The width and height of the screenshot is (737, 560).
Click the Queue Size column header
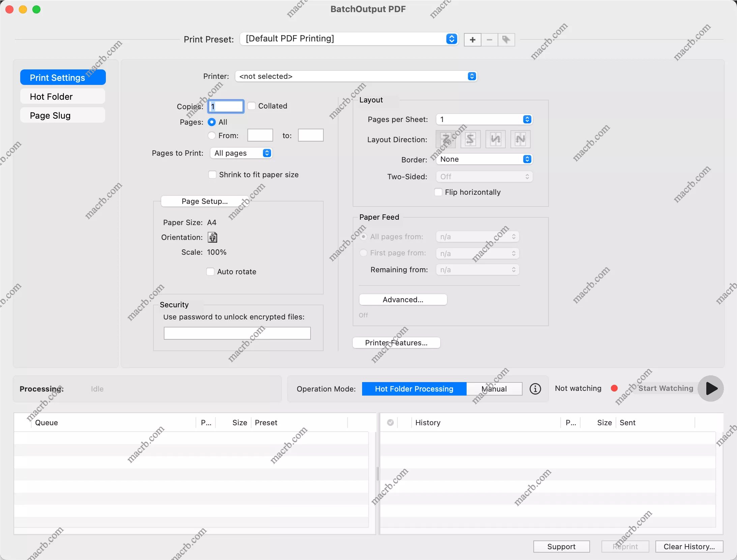234,423
